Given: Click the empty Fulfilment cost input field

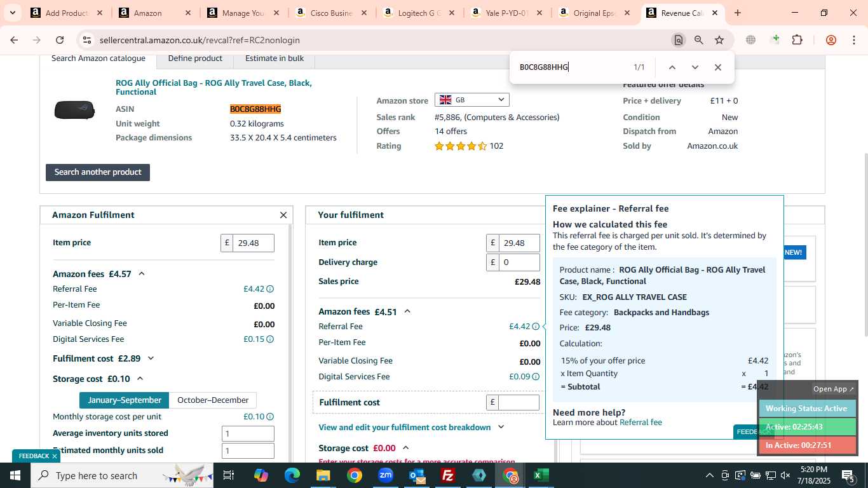Looking at the screenshot, I should pos(519,402).
